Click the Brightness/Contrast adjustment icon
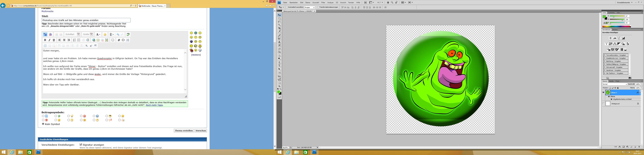The width and height of the screenshot is (644, 155). click(610, 38)
